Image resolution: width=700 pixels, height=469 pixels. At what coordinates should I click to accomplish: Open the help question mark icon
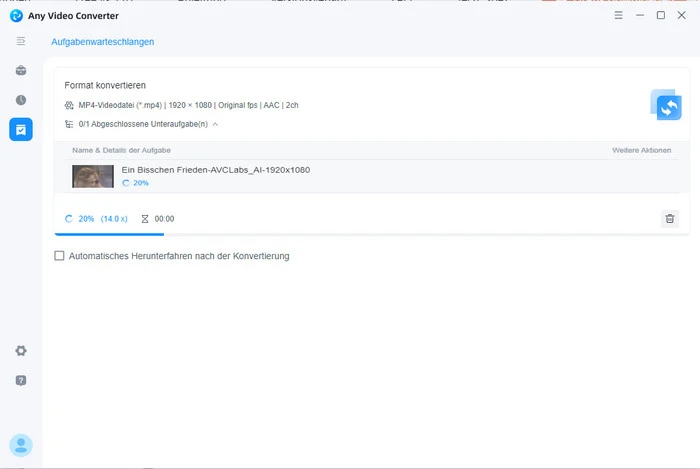[x=21, y=381]
